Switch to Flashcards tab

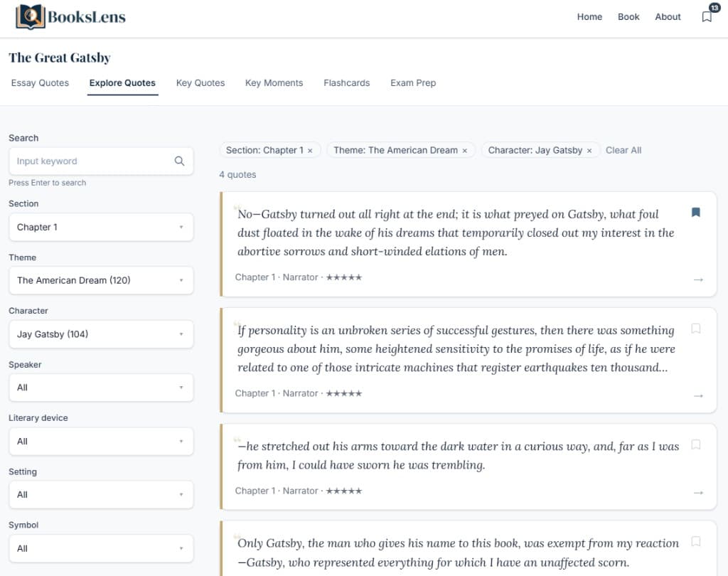pyautogui.click(x=347, y=82)
